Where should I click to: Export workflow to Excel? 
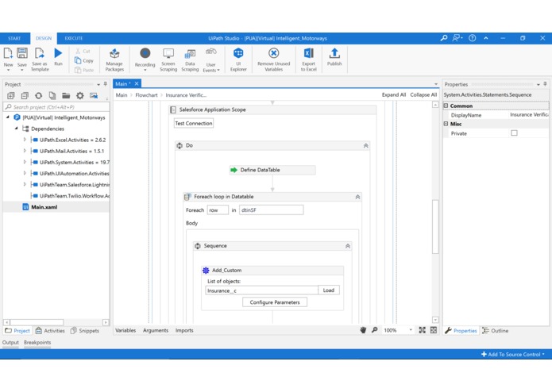pyautogui.click(x=308, y=60)
